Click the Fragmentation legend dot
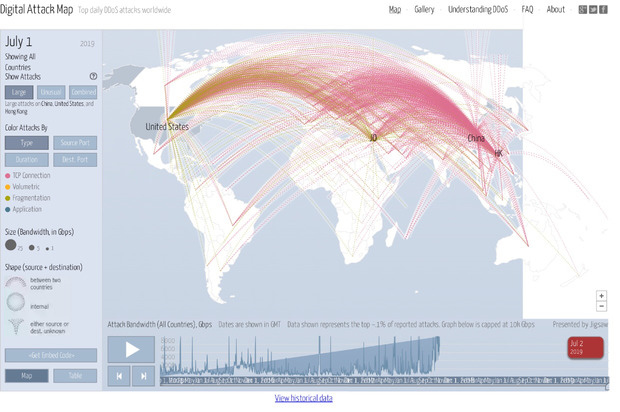Screen dimensions: 620x412 [8, 198]
